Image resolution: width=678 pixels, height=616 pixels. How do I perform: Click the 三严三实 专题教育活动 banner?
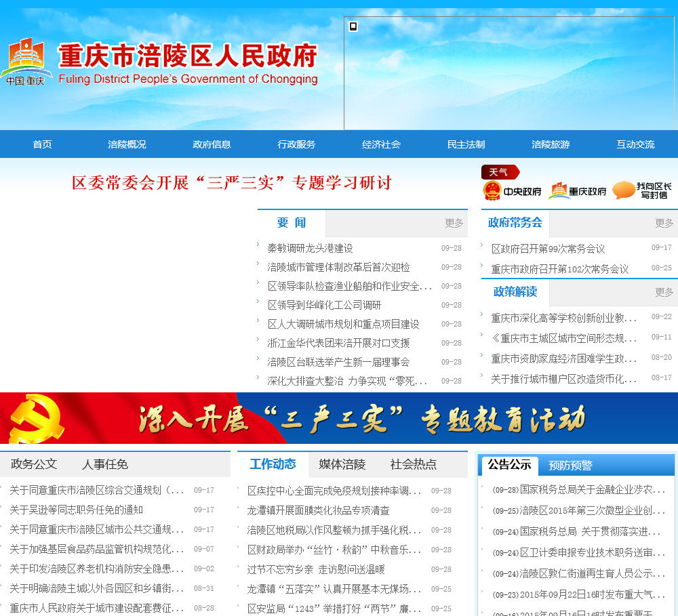pyautogui.click(x=339, y=418)
